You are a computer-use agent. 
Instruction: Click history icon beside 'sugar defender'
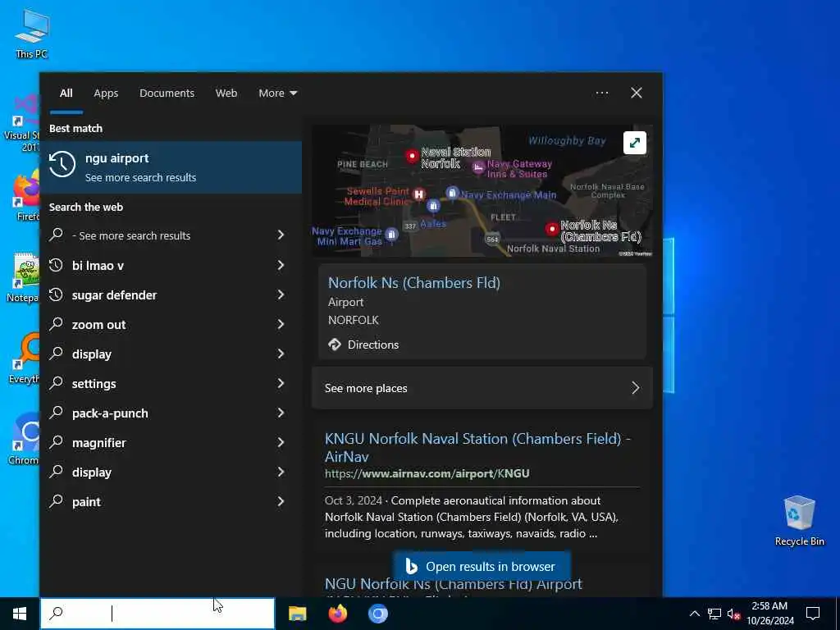57,294
